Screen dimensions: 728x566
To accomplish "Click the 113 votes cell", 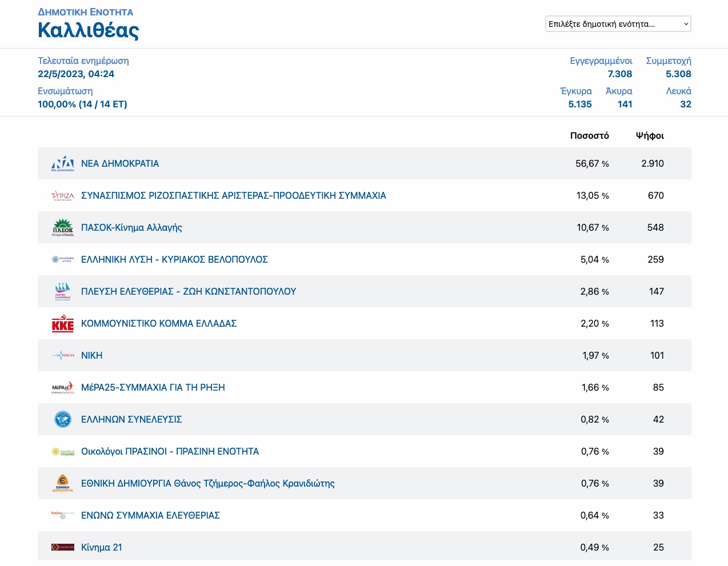I will click(x=657, y=323).
